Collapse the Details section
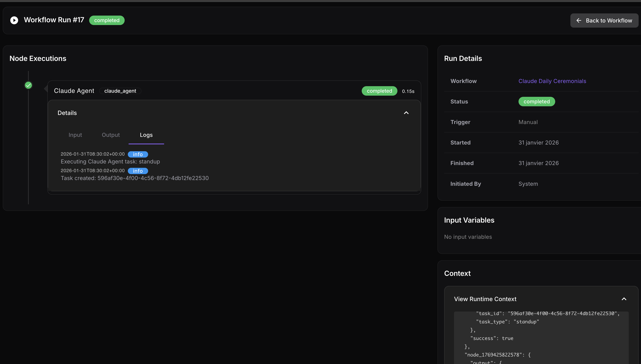This screenshot has height=364, width=641. pos(406,113)
